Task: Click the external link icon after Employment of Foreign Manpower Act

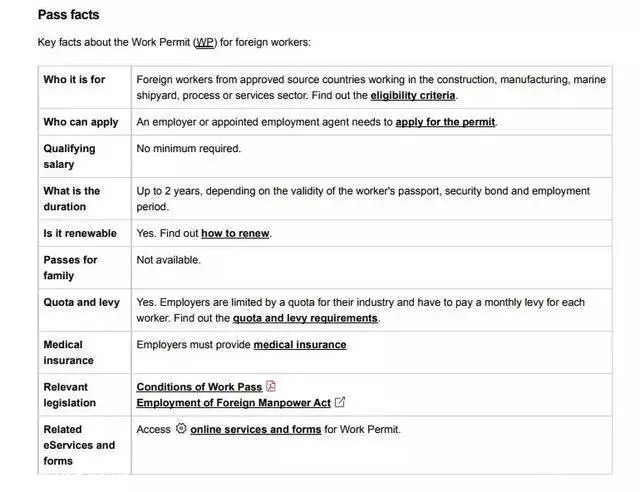Action: pos(340,402)
